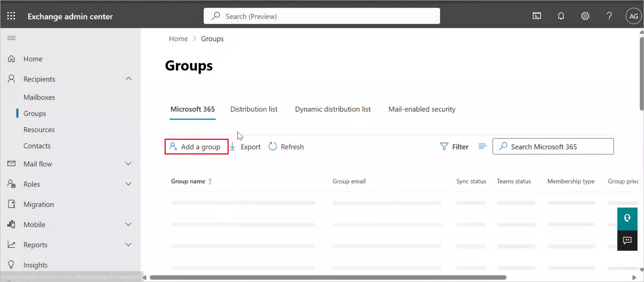Open the Cloud Shell terminal icon
This screenshot has height=282, width=644.
(x=537, y=16)
